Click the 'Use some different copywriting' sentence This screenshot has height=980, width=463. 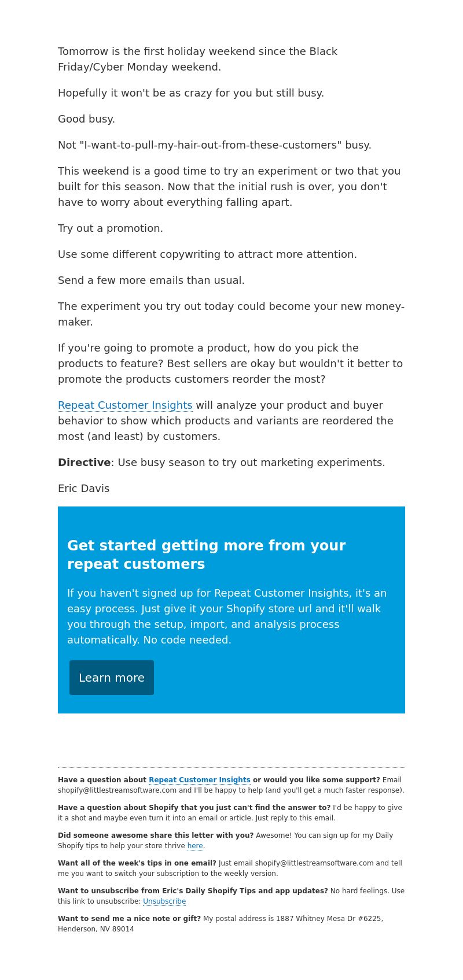pos(207,254)
